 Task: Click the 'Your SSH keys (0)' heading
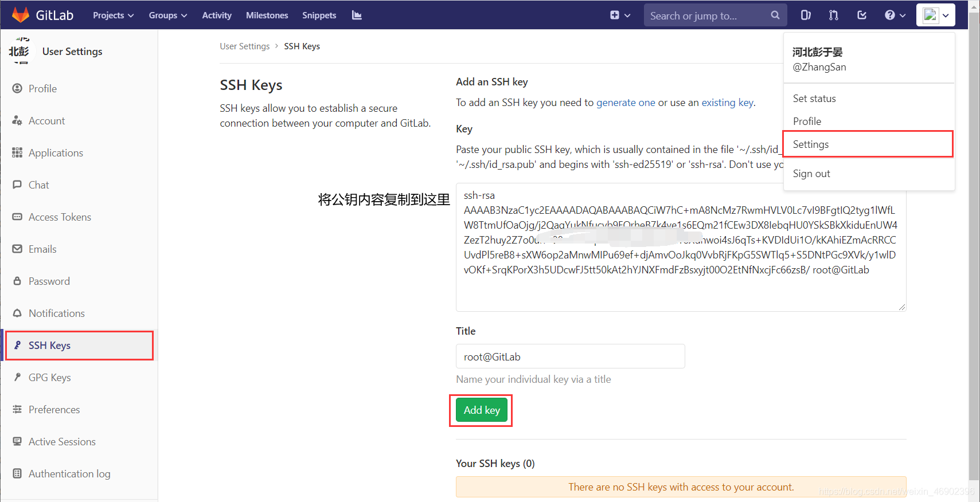495,464
